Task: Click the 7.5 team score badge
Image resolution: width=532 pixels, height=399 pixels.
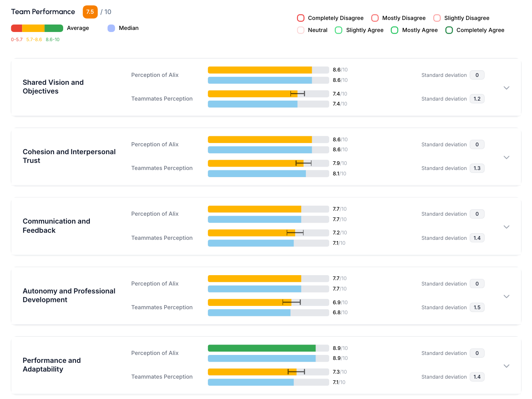Action: pyautogui.click(x=90, y=12)
